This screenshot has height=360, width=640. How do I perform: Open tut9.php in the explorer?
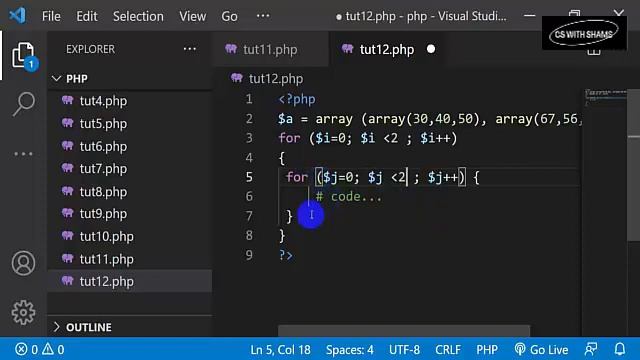pos(103,213)
